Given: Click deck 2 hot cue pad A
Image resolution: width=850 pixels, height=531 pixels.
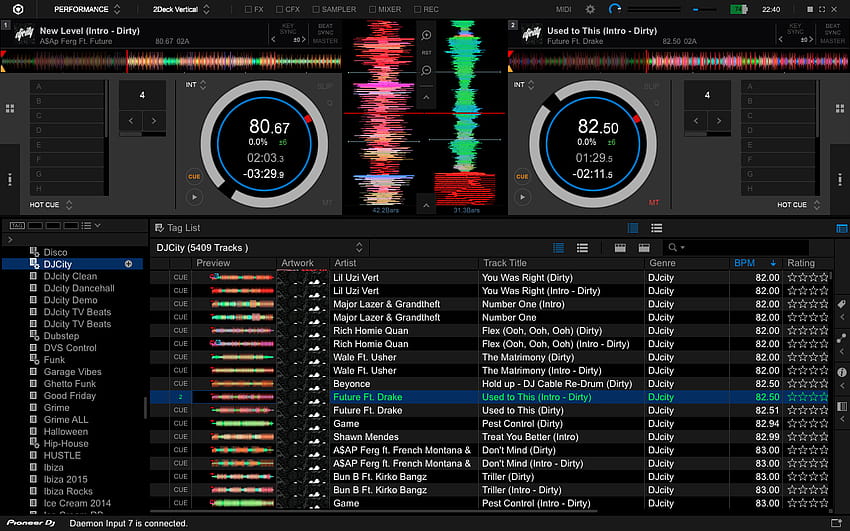Looking at the screenshot, I should point(778,87).
